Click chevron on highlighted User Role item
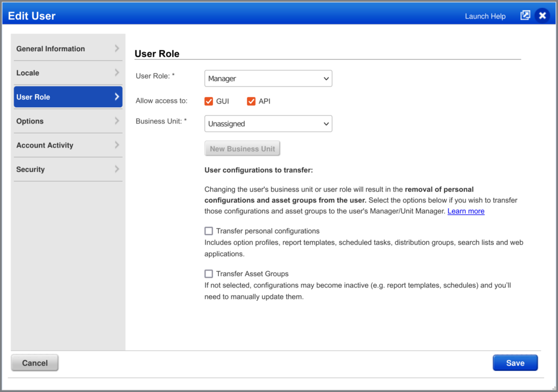558x392 pixels. point(117,96)
